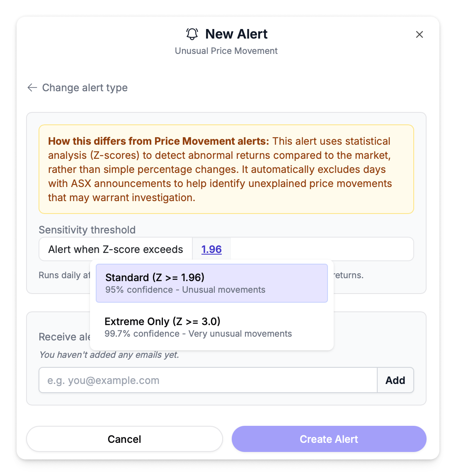Close the New Alert dialog
This screenshot has width=456, height=476.
pyautogui.click(x=420, y=34)
